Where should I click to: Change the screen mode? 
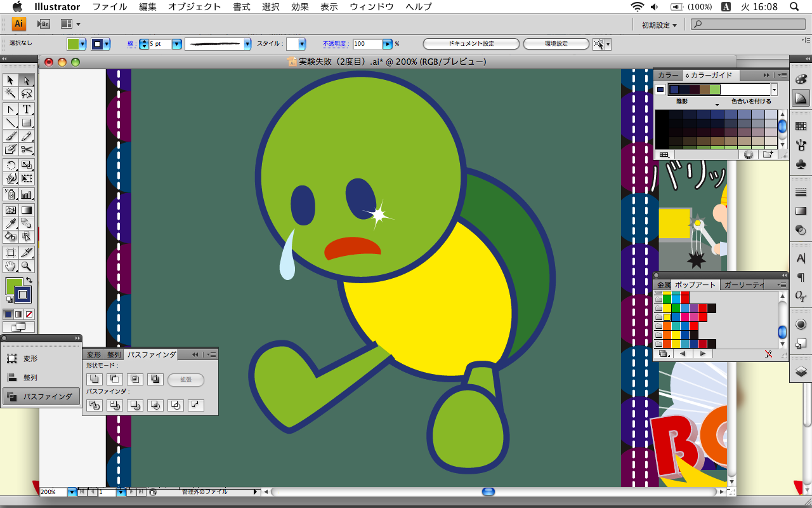click(x=18, y=327)
